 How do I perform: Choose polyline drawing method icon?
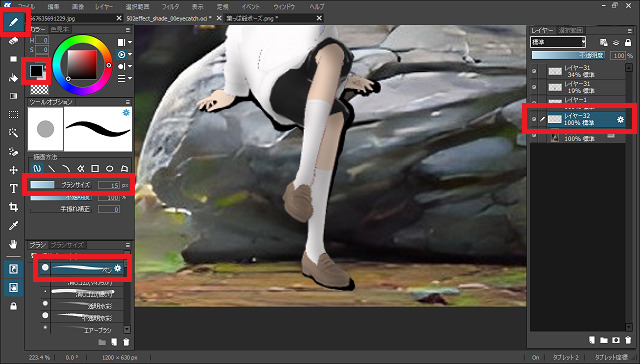(80, 168)
